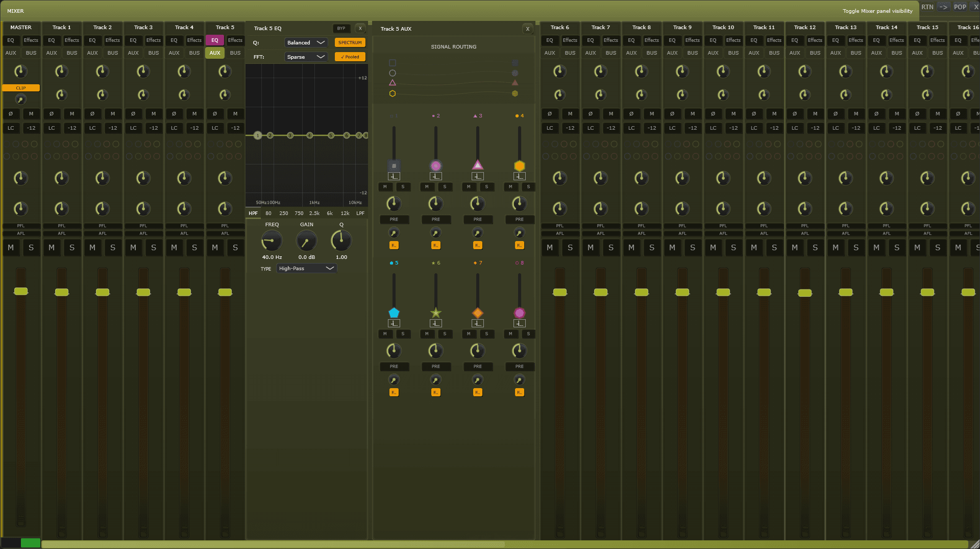The width and height of the screenshot is (980, 549).
Task: Click the cyan pentagon AUX 5 fader handle
Action: click(394, 313)
